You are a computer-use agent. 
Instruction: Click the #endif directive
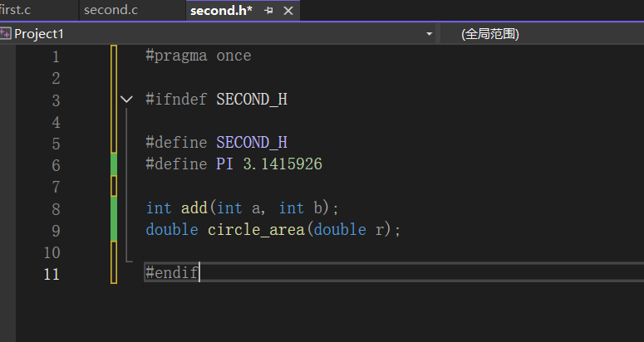pyautogui.click(x=172, y=272)
